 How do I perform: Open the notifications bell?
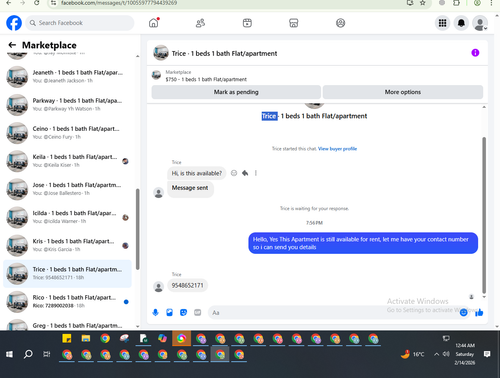click(461, 23)
